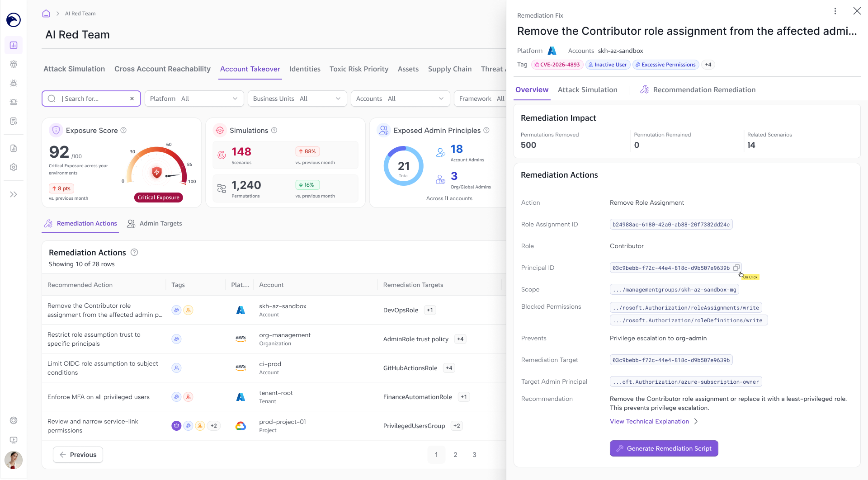Image resolution: width=868 pixels, height=480 pixels.
Task: Open the Admin Targets tab
Action: (x=155, y=223)
